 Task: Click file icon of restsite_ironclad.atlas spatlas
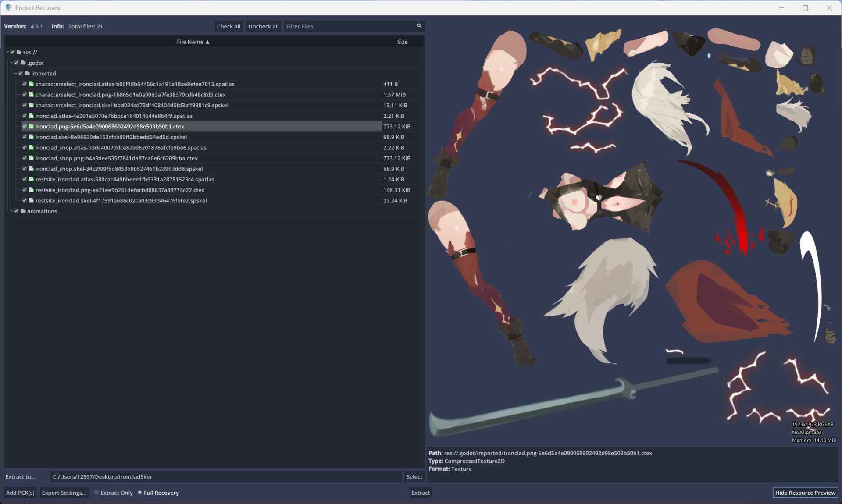pyautogui.click(x=32, y=179)
